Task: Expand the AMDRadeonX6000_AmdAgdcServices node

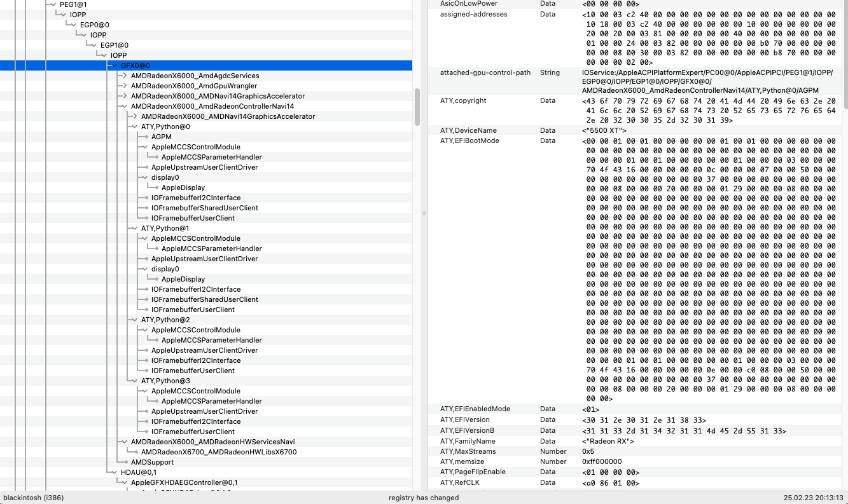Action: pos(125,76)
